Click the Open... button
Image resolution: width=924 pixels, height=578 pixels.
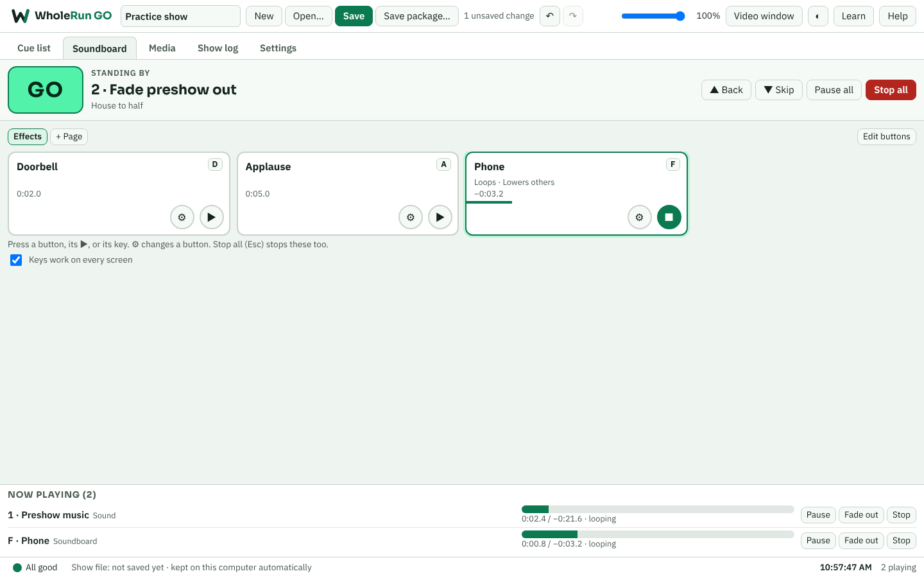[x=309, y=16]
